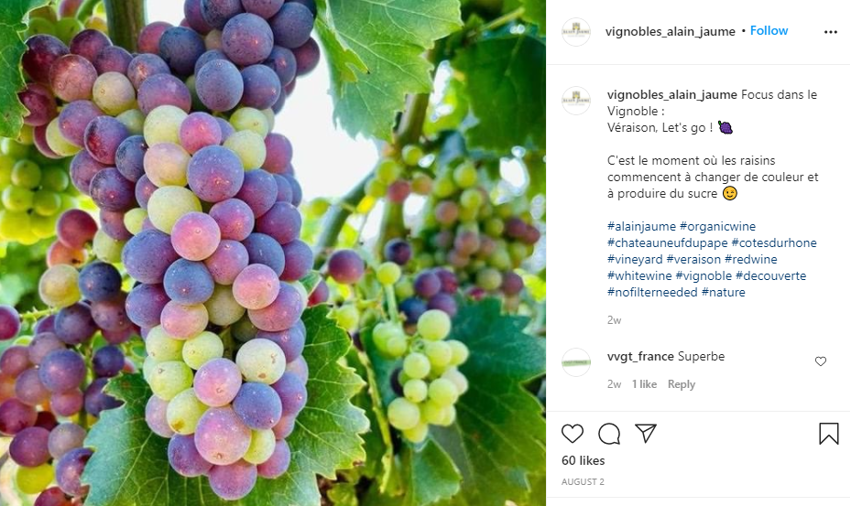The height and width of the screenshot is (506, 850).
Task: Open vvgt_france's profile avatar
Action: pos(576,361)
